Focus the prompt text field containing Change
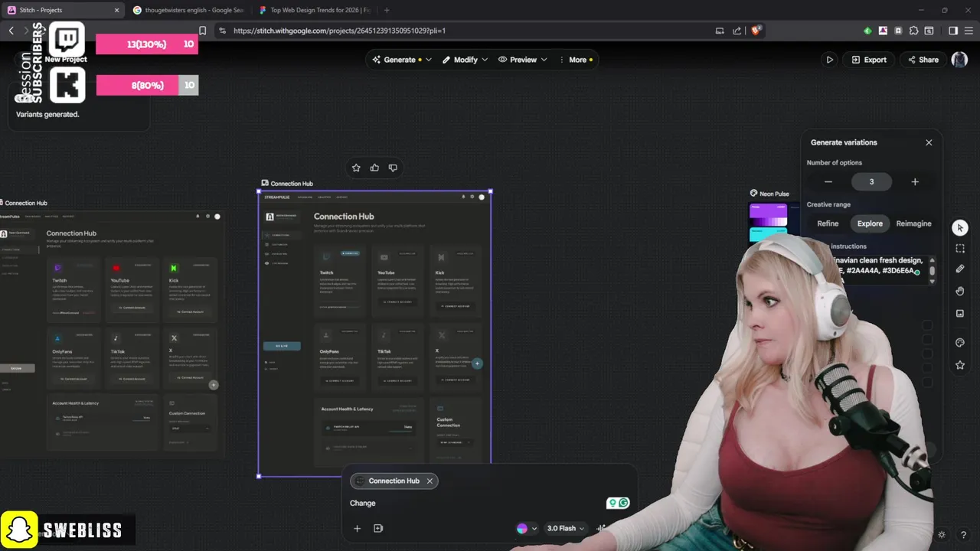This screenshot has width=980, height=551. (475, 503)
